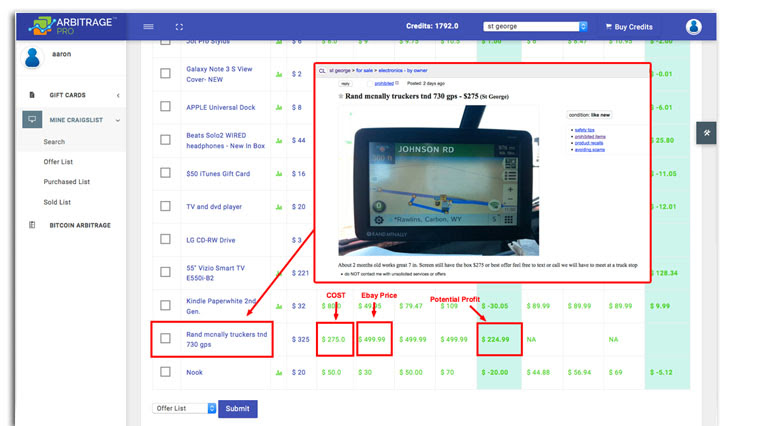Open the Kindle Paperwhite 2nd Gen link
The height and width of the screenshot is (426, 758).
221,306
